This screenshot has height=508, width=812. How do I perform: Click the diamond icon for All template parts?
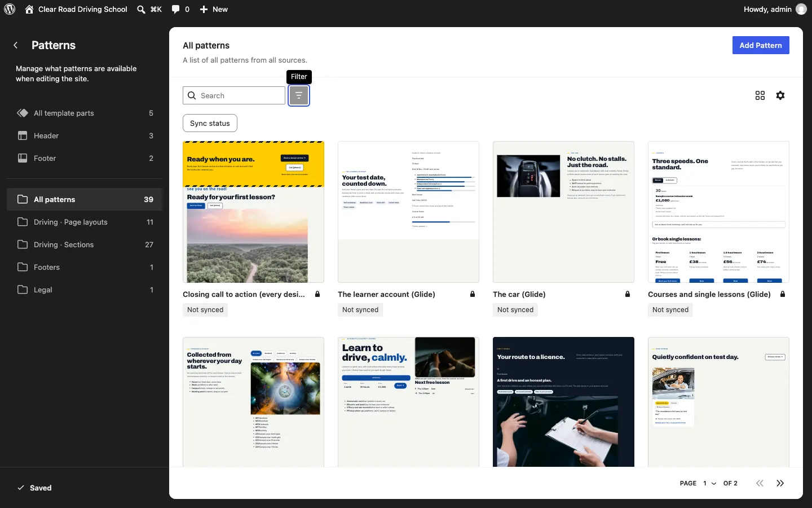click(23, 113)
